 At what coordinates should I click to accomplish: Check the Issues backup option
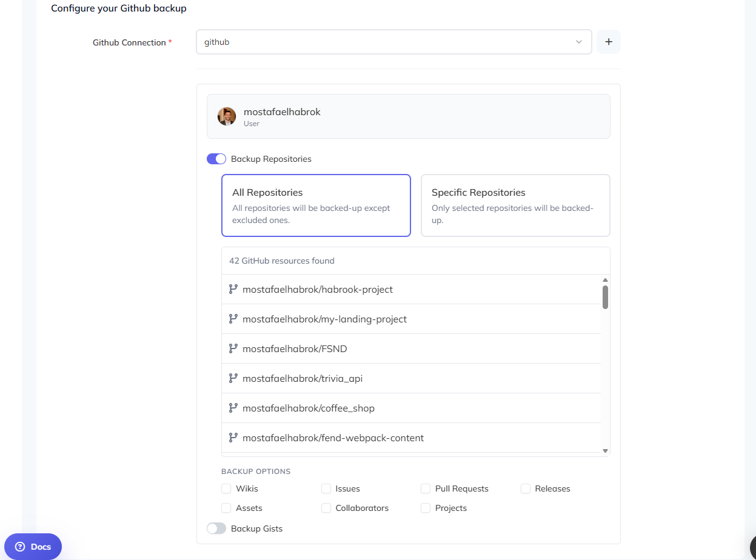click(326, 488)
